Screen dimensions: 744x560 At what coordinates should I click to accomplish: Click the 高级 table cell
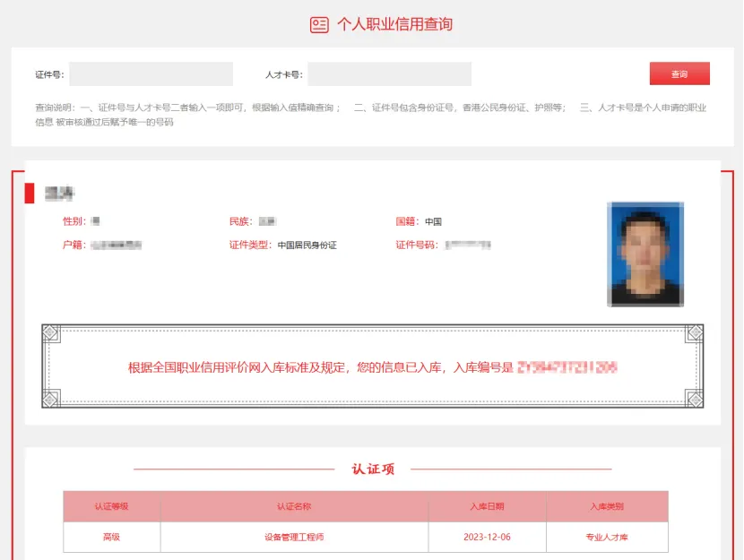point(111,537)
